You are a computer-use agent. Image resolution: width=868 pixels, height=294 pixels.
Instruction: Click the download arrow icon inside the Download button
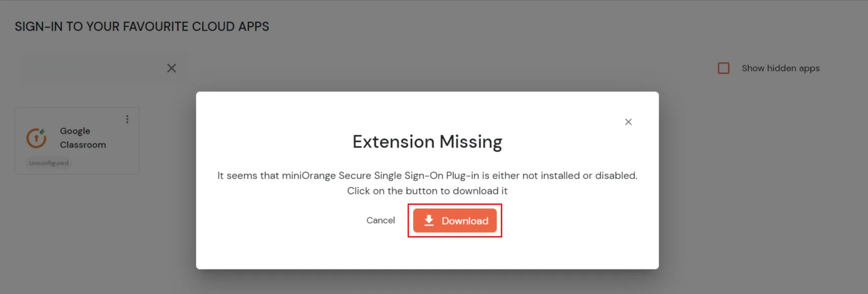[x=429, y=220]
